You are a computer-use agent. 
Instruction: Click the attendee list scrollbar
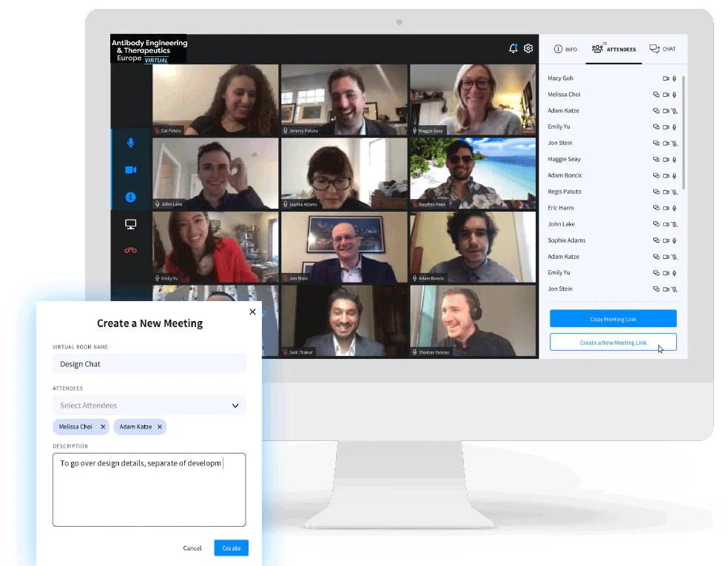pyautogui.click(x=684, y=133)
